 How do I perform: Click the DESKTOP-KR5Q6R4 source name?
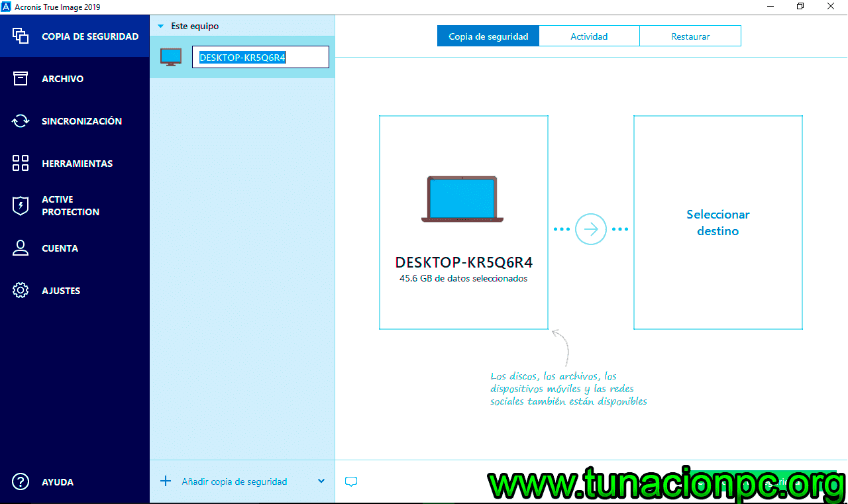[x=464, y=262]
